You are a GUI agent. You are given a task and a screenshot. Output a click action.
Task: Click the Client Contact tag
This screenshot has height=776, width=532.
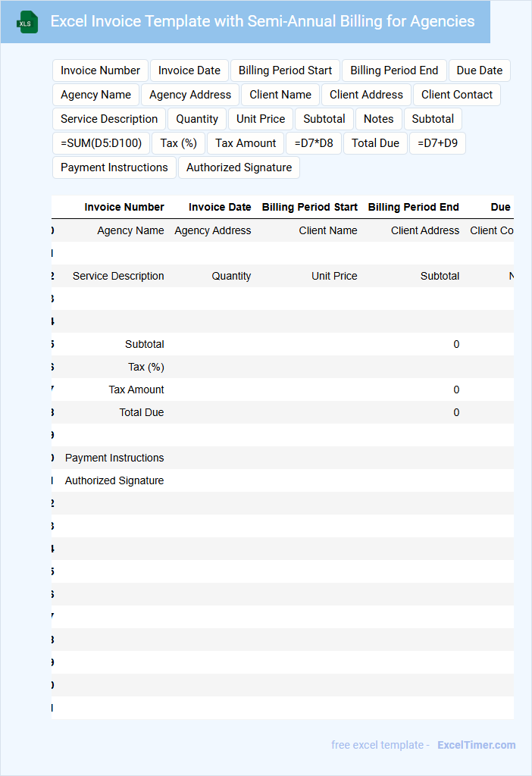point(457,95)
